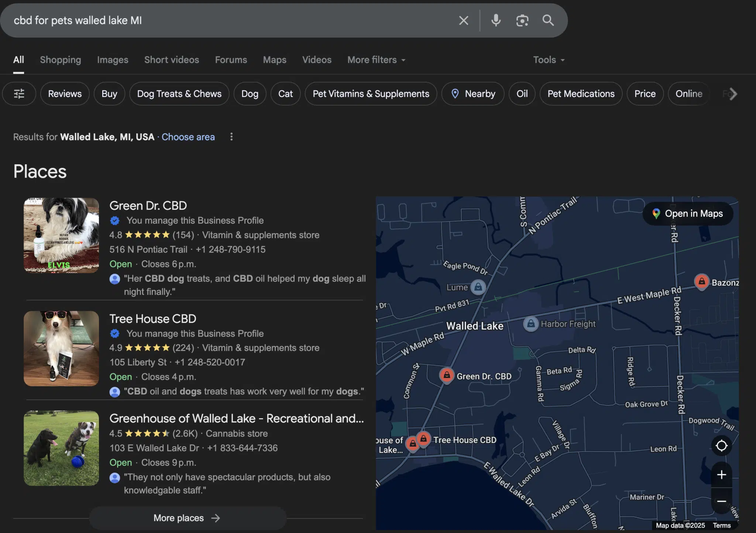Screen dimensions: 756x533
Task: Open the Tree House CBD listing title
Action: coord(153,319)
